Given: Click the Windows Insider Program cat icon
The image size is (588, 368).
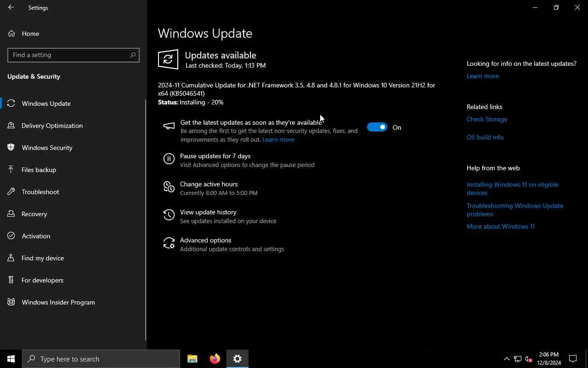Looking at the screenshot, I should pyautogui.click(x=11, y=302).
